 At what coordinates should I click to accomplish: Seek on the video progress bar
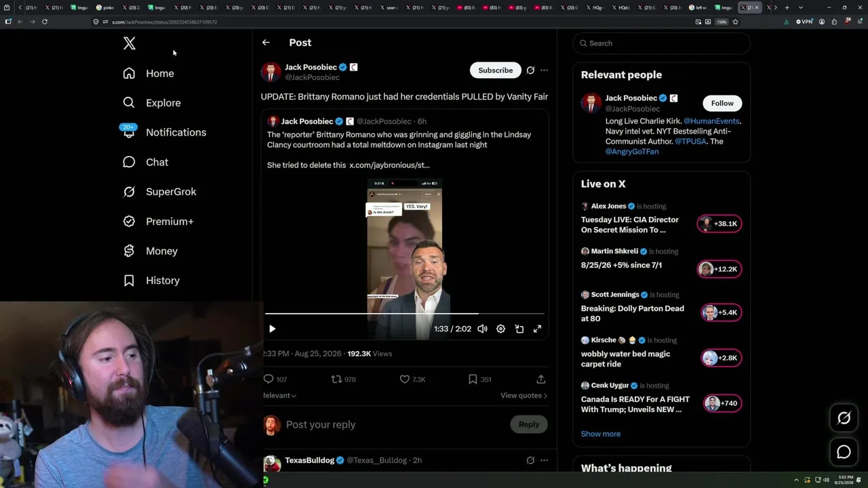tap(404, 314)
